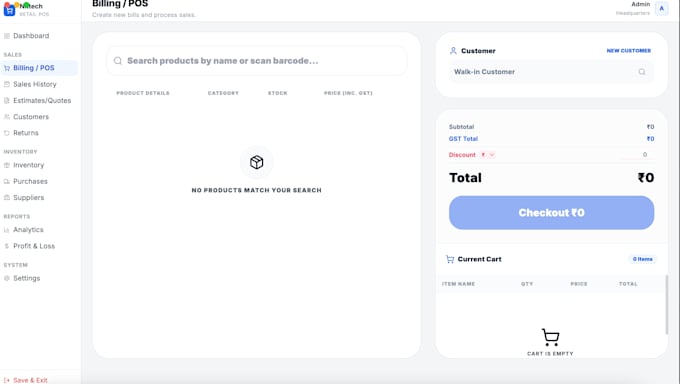Click the customer search magnifier icon
This screenshot has height=384, width=680.
coord(642,72)
